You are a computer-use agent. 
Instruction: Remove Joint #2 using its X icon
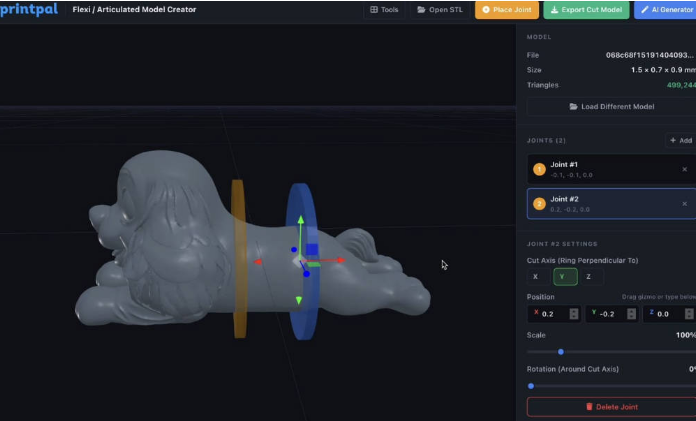point(684,204)
